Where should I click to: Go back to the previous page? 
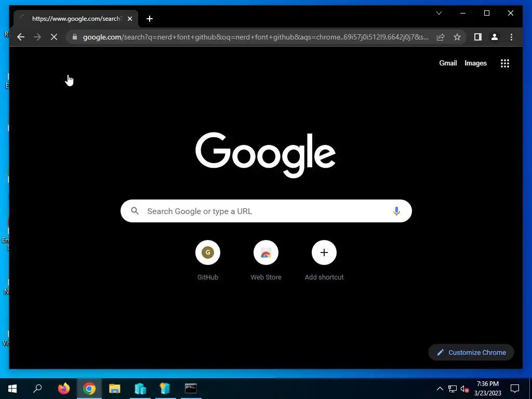coord(21,37)
